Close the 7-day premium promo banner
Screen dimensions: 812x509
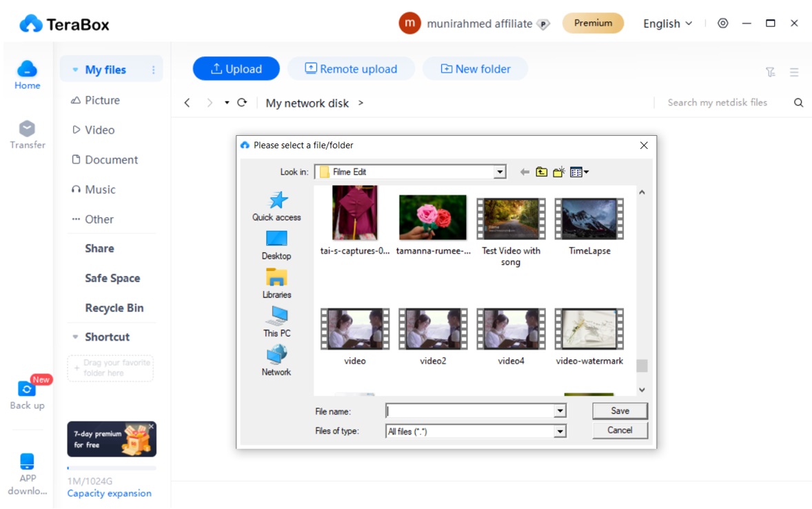click(x=151, y=426)
